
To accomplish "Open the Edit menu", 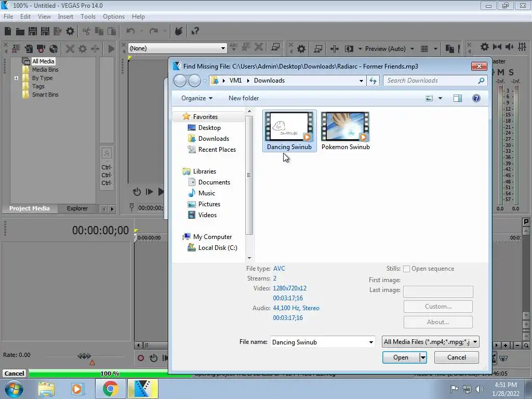I will [x=25, y=17].
